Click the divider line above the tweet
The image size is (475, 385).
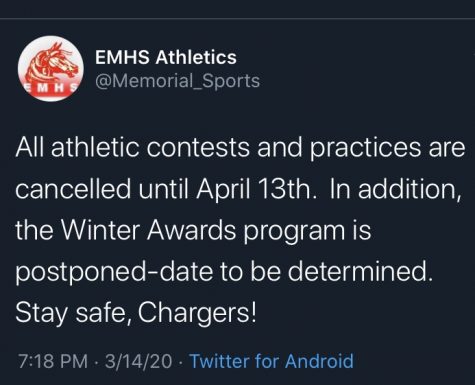tap(237, 18)
